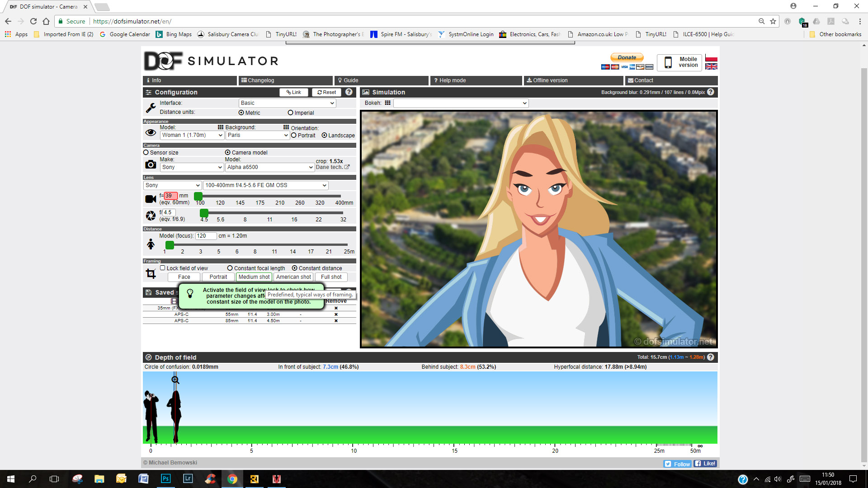This screenshot has width=868, height=488.
Task: Click the magnifier zoom icon above subject
Action: [x=175, y=380]
